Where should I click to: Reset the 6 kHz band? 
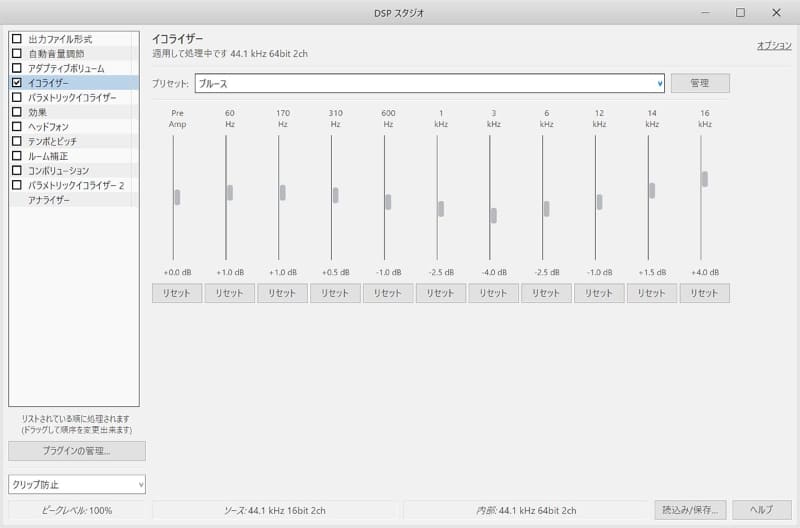point(546,293)
